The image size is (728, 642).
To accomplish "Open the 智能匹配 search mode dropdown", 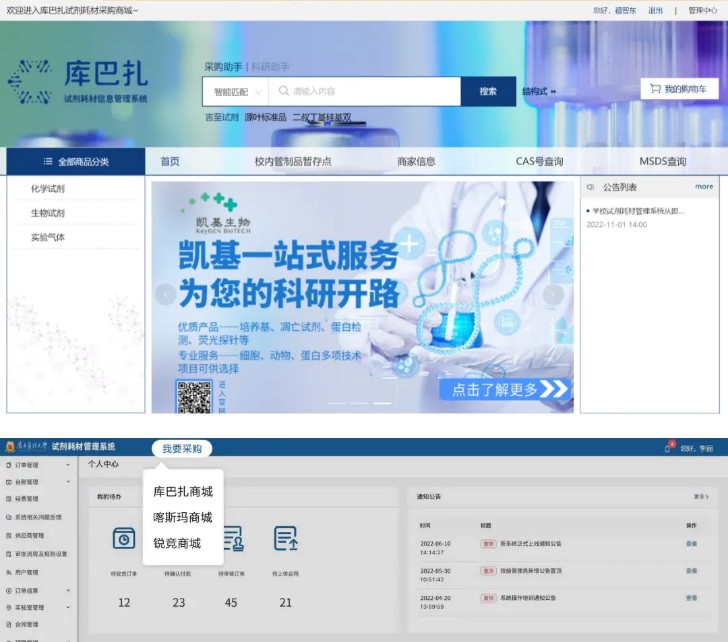I will tap(235, 91).
